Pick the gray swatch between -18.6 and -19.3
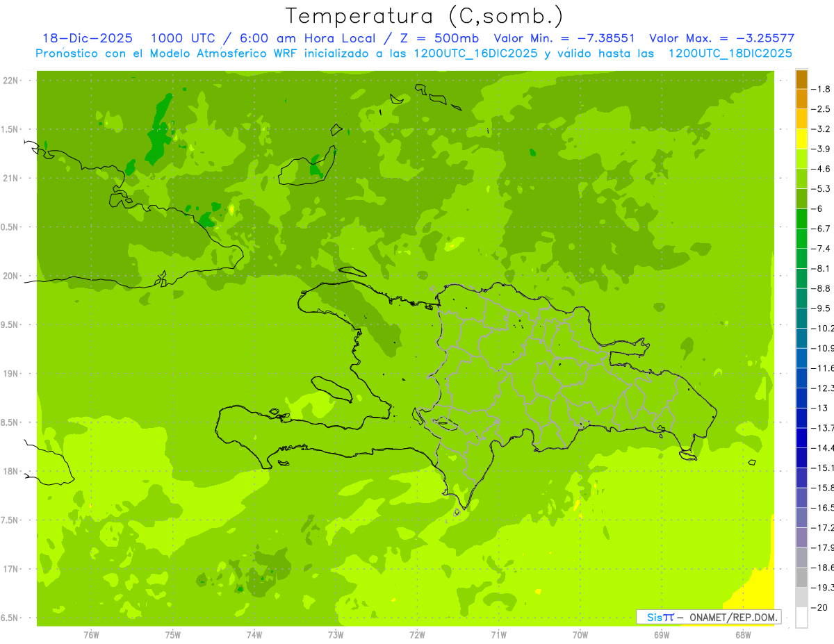This screenshot has width=834, height=644. tap(801, 578)
